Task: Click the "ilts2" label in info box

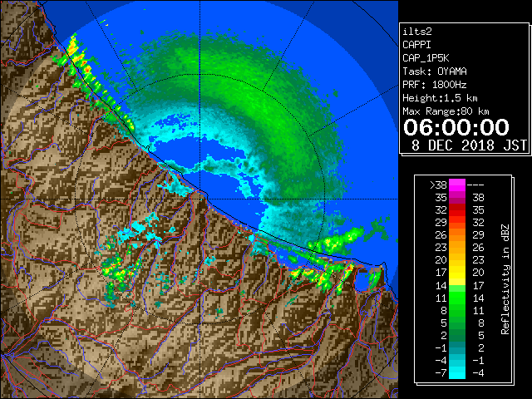Action: coord(417,32)
